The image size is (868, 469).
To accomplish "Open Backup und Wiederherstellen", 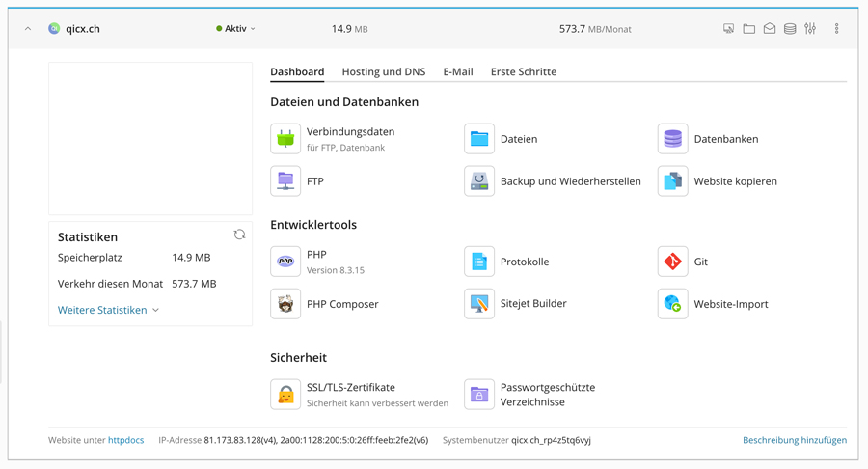I will click(569, 181).
